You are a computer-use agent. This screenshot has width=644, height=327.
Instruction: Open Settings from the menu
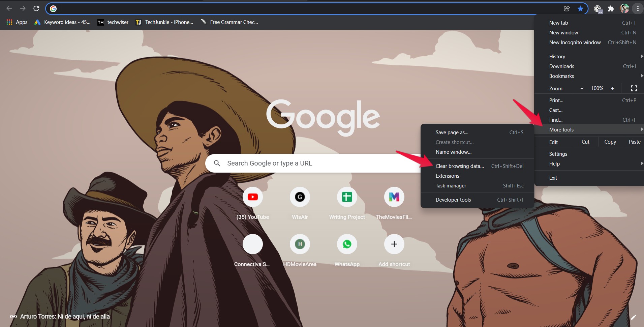[x=589, y=154]
